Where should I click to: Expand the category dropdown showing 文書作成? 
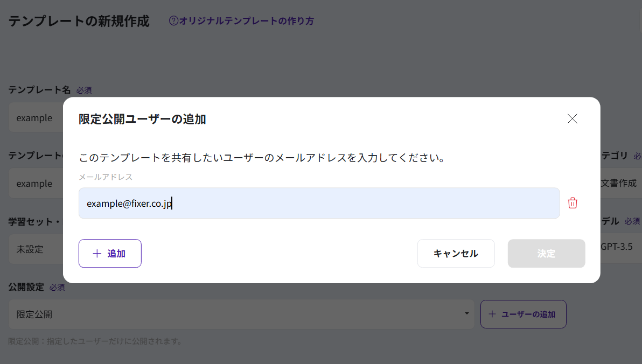point(619,183)
